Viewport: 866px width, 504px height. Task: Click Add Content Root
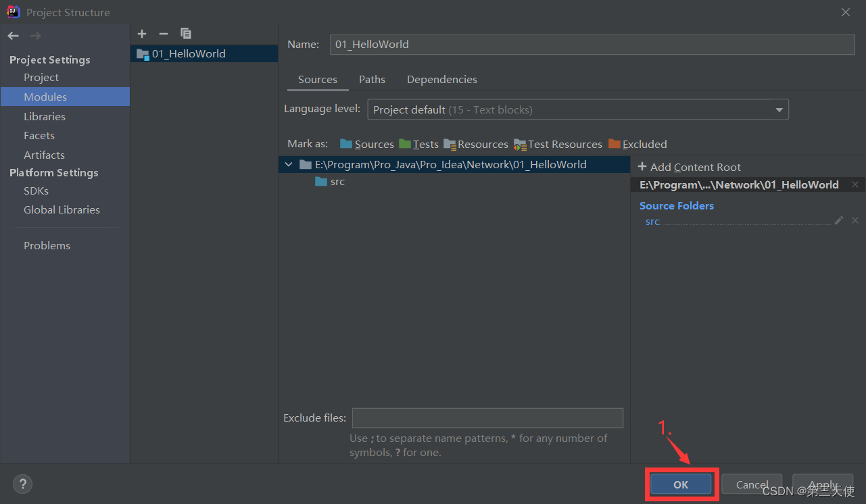point(689,167)
